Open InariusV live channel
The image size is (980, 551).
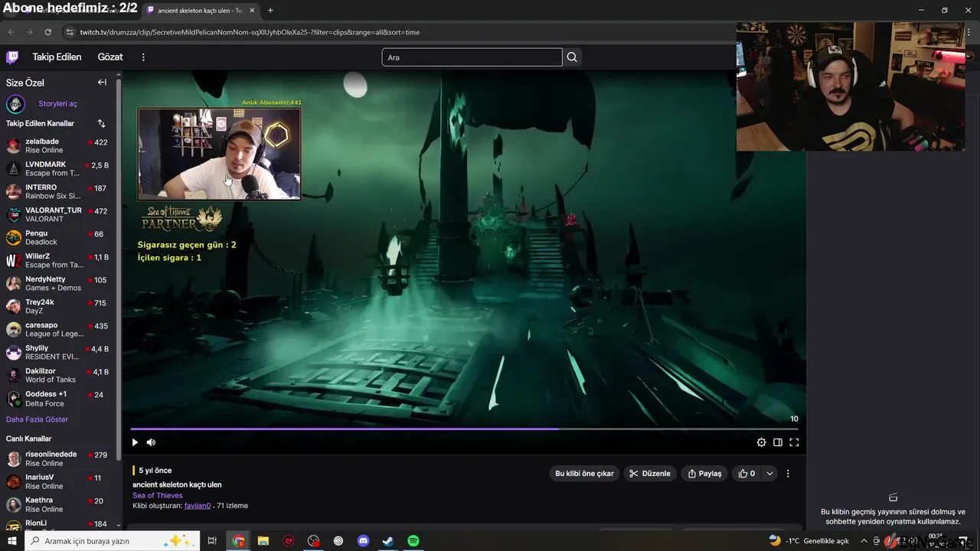(58, 481)
